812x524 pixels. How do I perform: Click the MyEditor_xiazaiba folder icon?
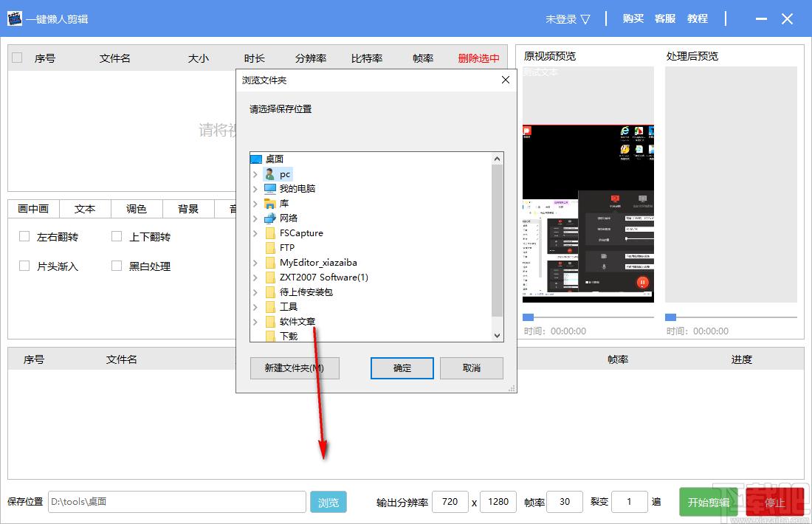[269, 263]
